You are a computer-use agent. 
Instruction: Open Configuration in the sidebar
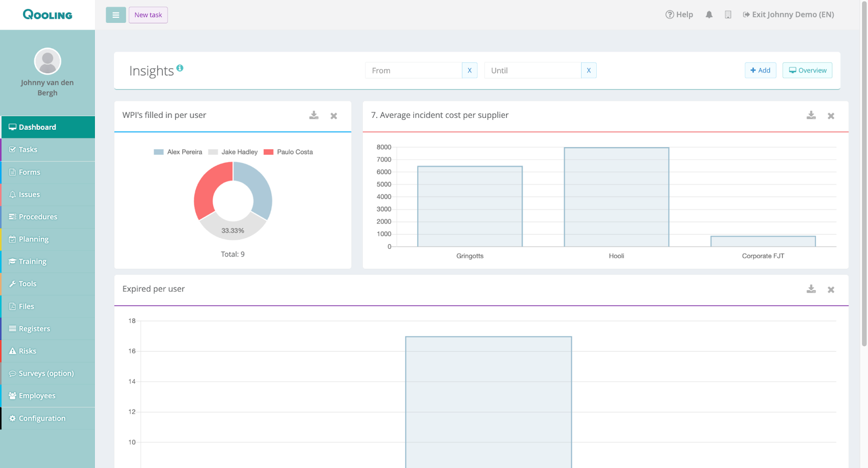(x=48, y=418)
